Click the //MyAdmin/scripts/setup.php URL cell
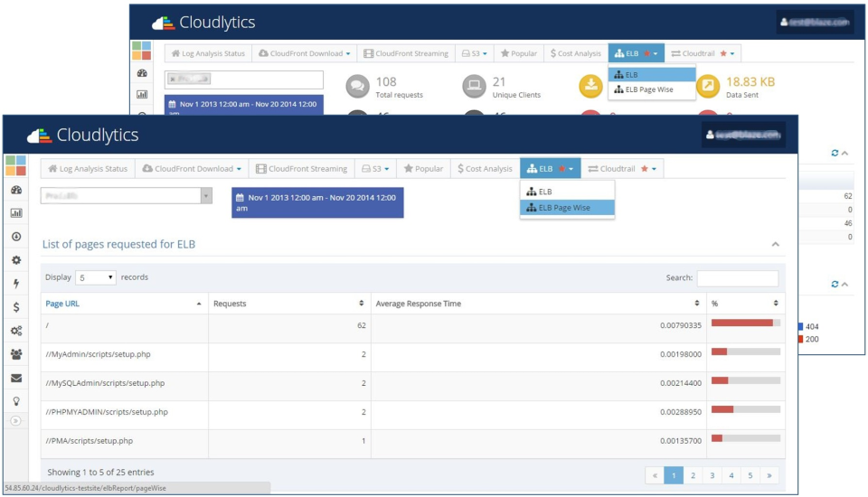Screen dimensions: 868x497 pyautogui.click(x=125, y=355)
